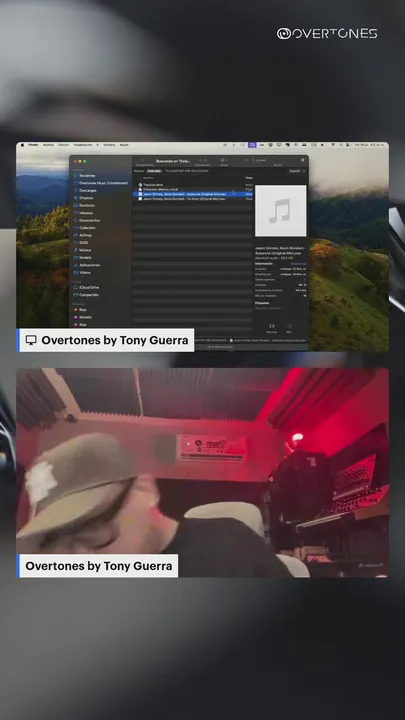Open Escritorio from the sidebar
Screen dimensions: 405x720
point(86,205)
